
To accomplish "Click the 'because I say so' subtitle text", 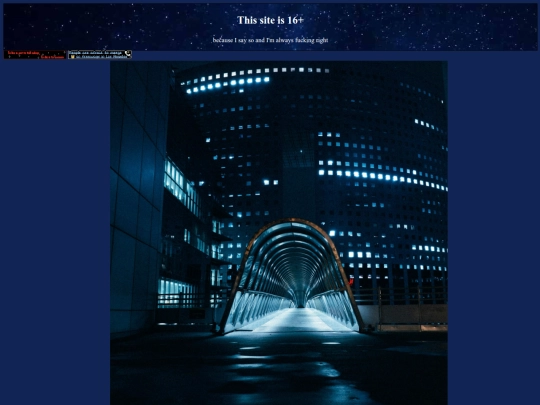I will coord(270,40).
